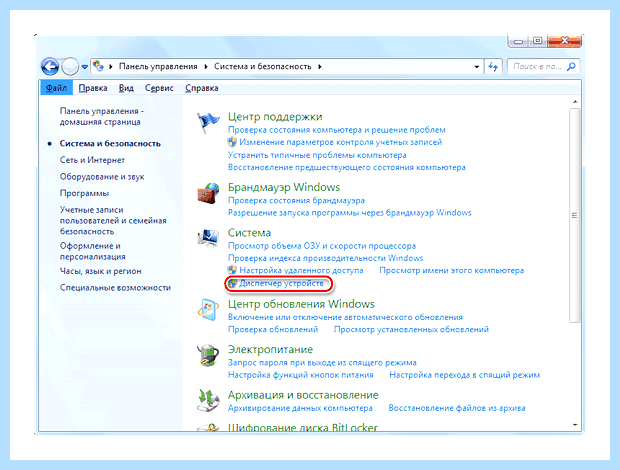Screen dimensions: 620x470
Task: Open Центр обновления Windows heading link
Action: tap(301, 304)
